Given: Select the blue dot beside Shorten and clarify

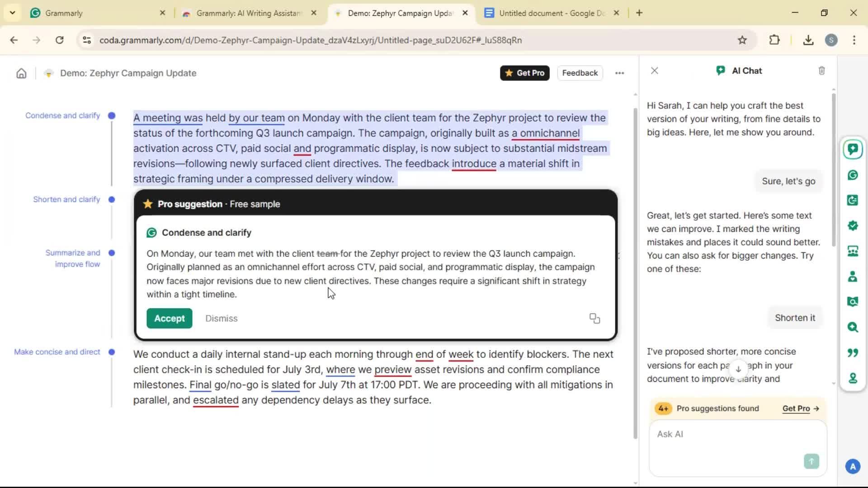Looking at the screenshot, I should [x=112, y=200].
